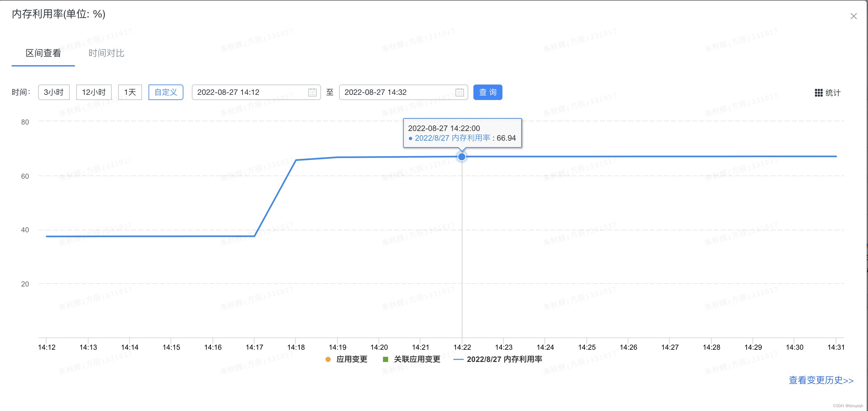Viewport: 868px width, 411px height.
Task: Toggle 2022/8/27 内存利用率 legend line
Action: pos(458,359)
